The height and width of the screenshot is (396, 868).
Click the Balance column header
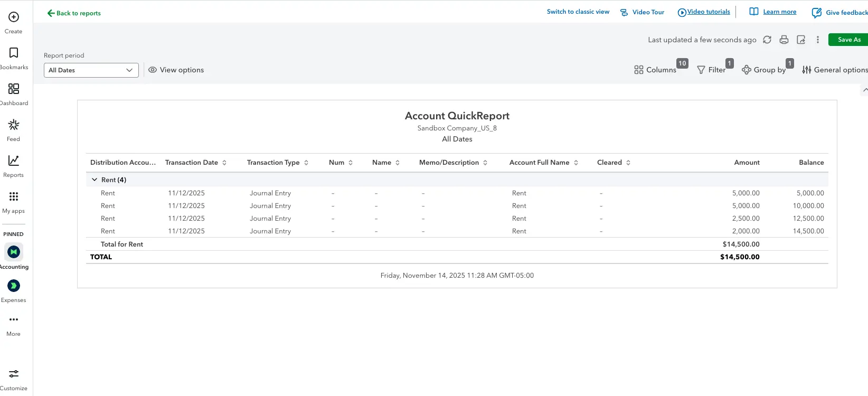(812, 163)
